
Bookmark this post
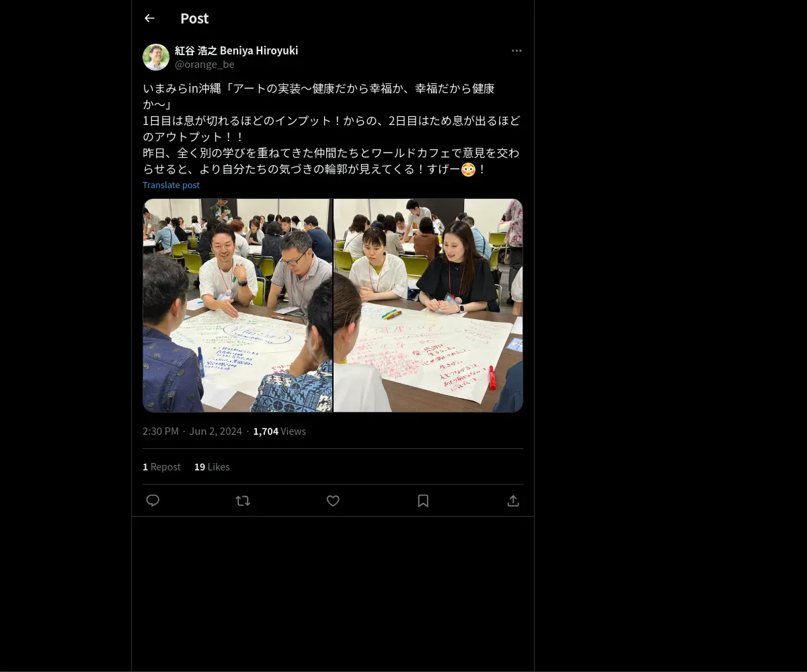pos(423,501)
